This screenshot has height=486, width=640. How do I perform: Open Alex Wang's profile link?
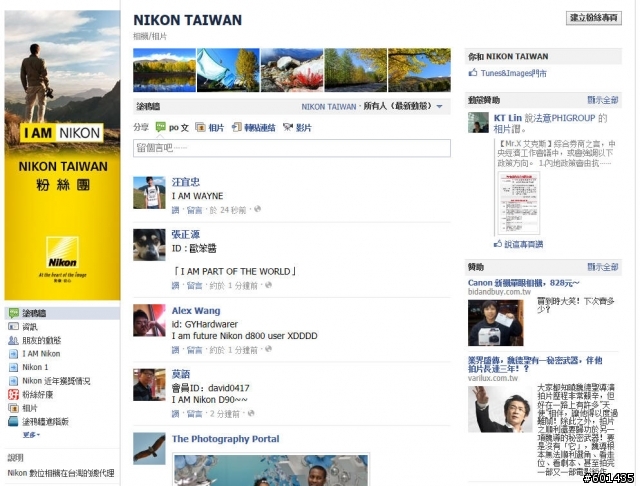196,311
